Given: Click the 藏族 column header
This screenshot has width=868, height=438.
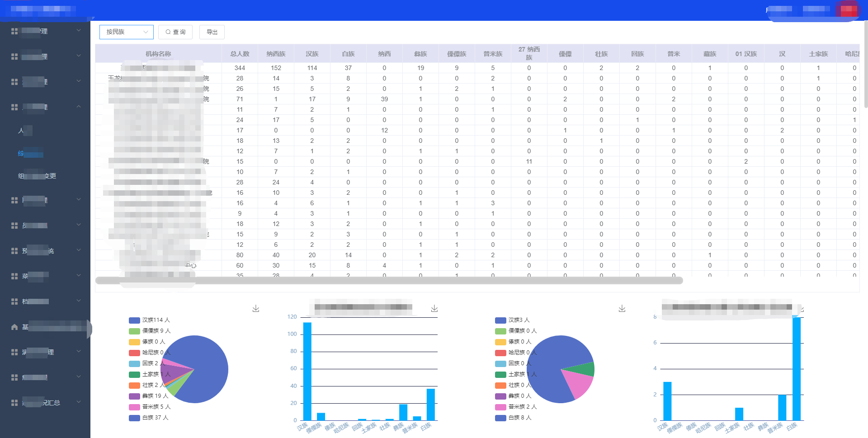Looking at the screenshot, I should point(710,54).
